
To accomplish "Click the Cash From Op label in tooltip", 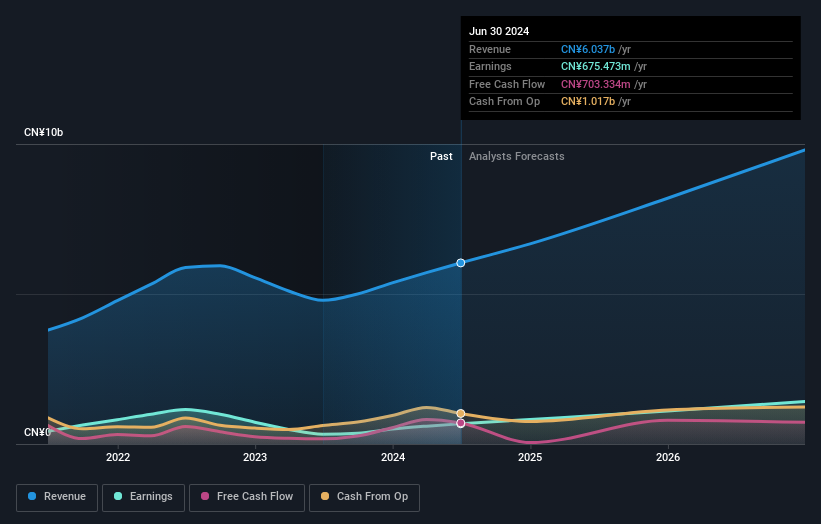I will click(504, 102).
